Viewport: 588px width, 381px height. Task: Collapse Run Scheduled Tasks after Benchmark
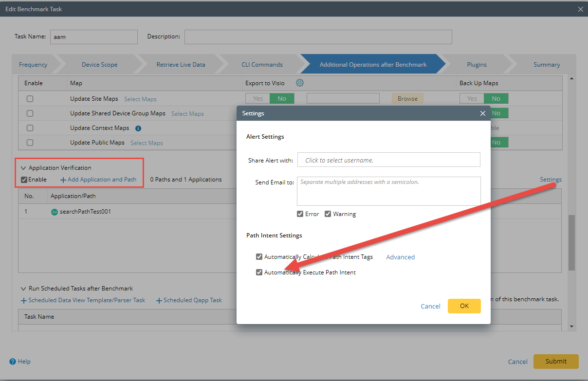[23, 288]
